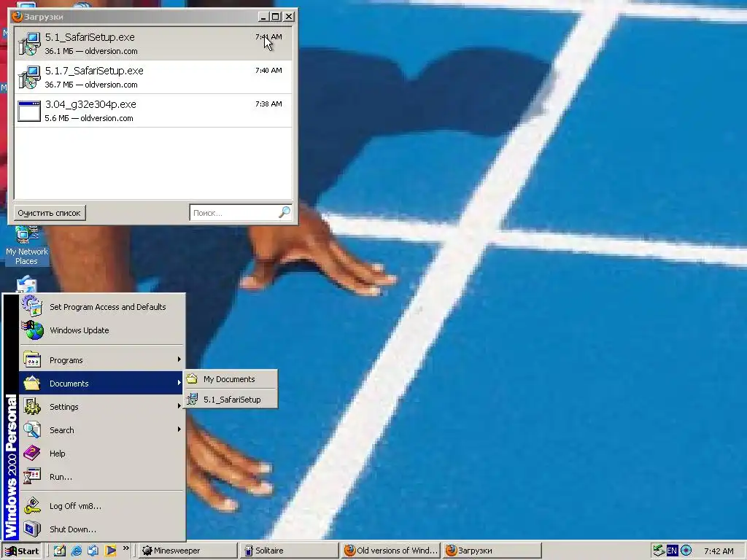747x560 pixels.
Task: Click the Shut Down icon
Action: click(x=32, y=529)
